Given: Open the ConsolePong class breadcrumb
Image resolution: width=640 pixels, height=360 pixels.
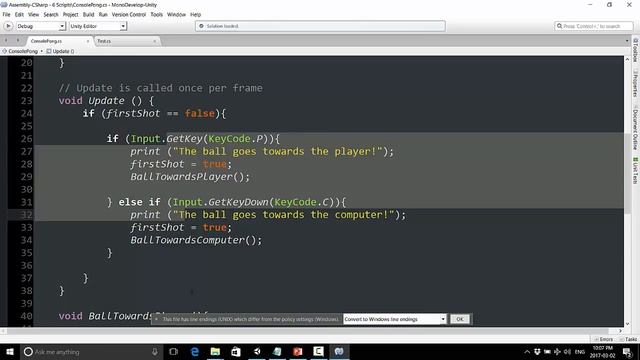Looking at the screenshot, I should click(20, 51).
